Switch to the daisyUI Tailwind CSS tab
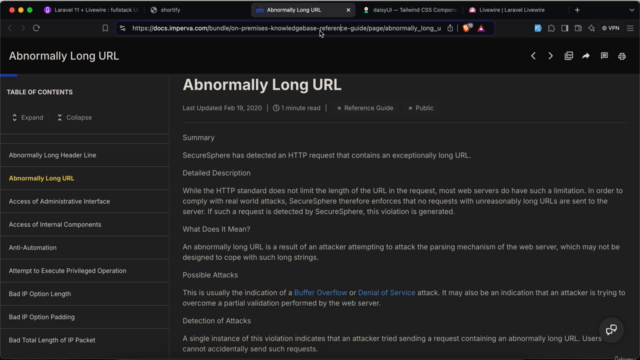Viewport: 640px width, 360px height. pos(410,10)
